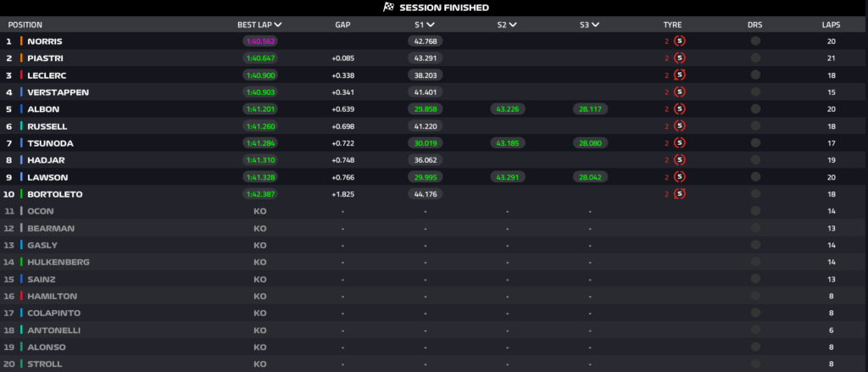Click the checkered flag session icon
868x372 pixels.
pos(389,8)
